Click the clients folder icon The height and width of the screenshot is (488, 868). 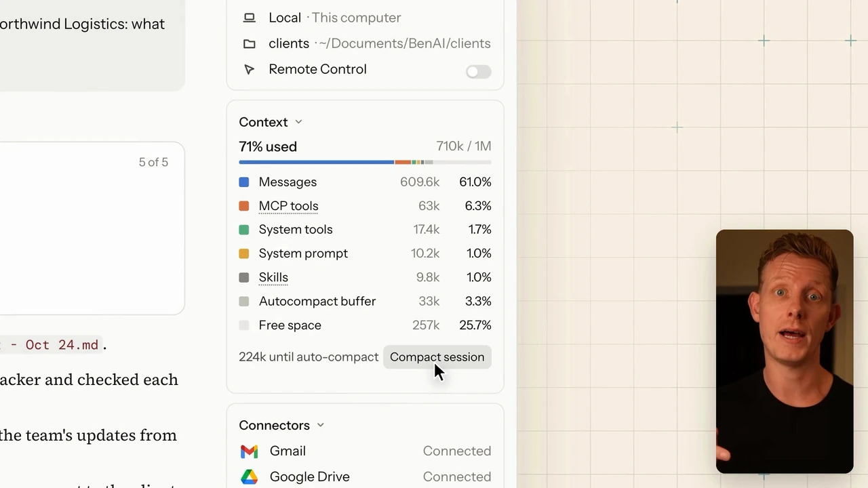coord(249,43)
